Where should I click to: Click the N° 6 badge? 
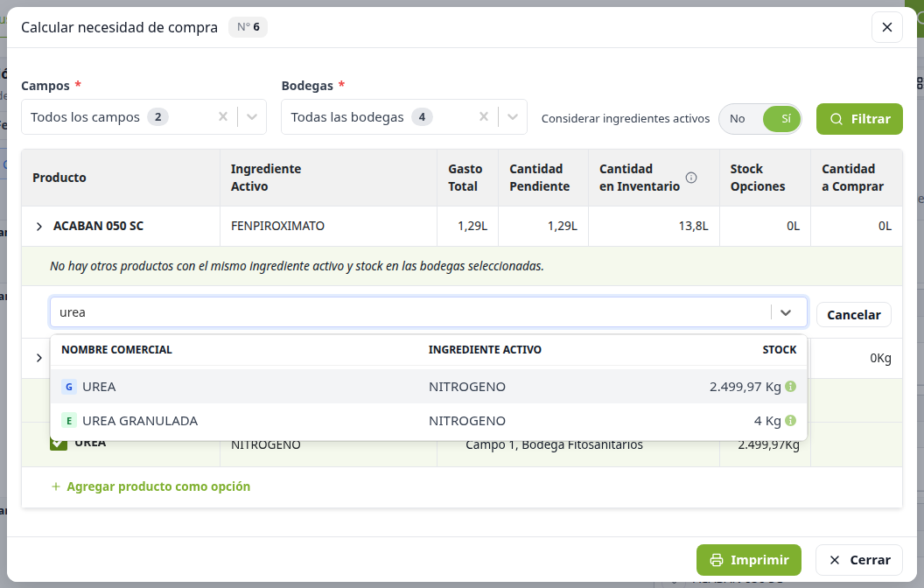coord(248,27)
